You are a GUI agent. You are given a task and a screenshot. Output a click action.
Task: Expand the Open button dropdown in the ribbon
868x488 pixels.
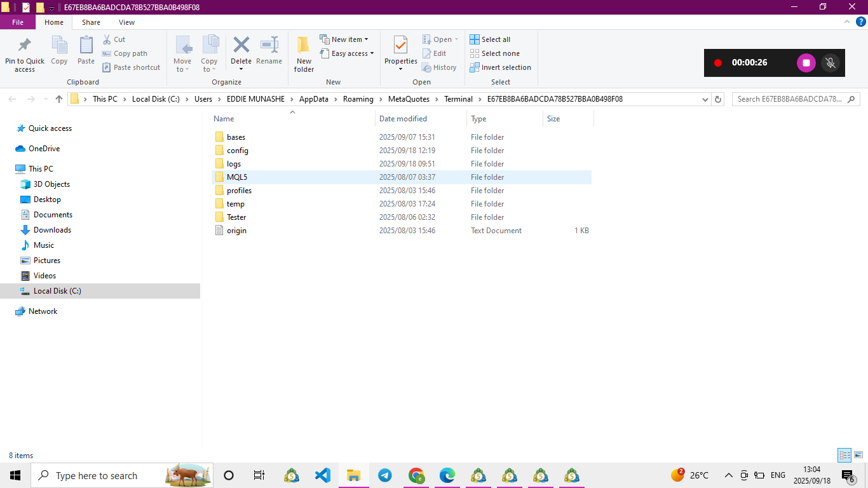(x=456, y=39)
